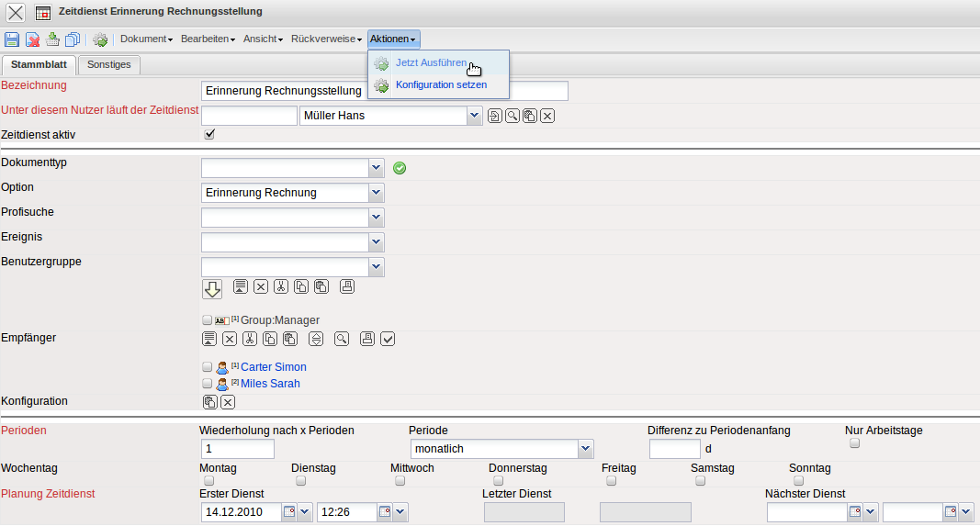Open the Miles Sarah recipient link
980x526 pixels.
pyautogui.click(x=270, y=384)
